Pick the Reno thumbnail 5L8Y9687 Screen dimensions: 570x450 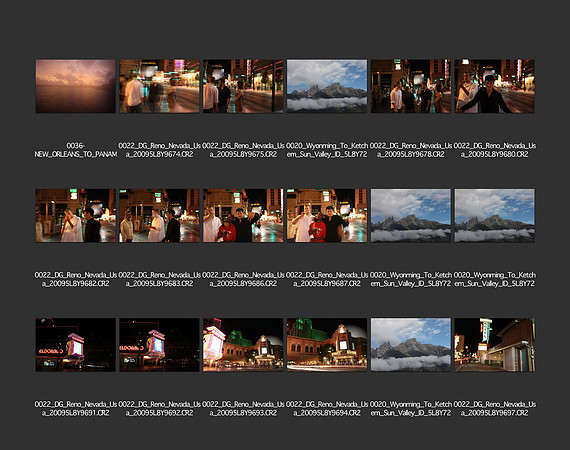coord(327,216)
